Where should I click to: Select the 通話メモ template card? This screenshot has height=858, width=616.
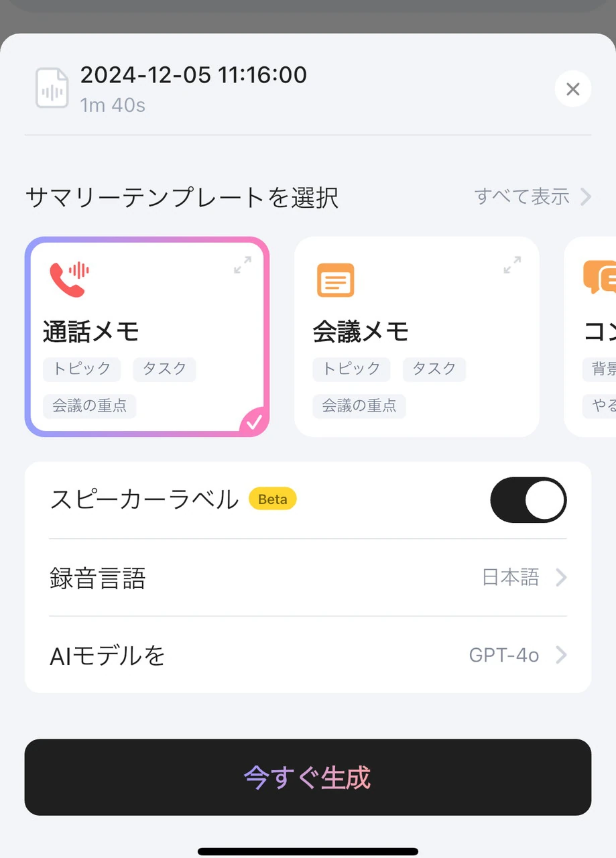point(147,335)
